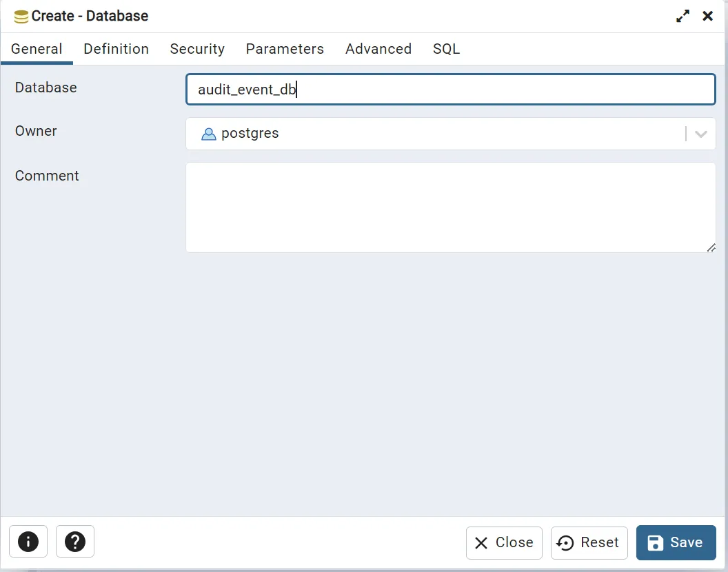This screenshot has height=572, width=728.
Task: Save the new database
Action: tap(676, 542)
